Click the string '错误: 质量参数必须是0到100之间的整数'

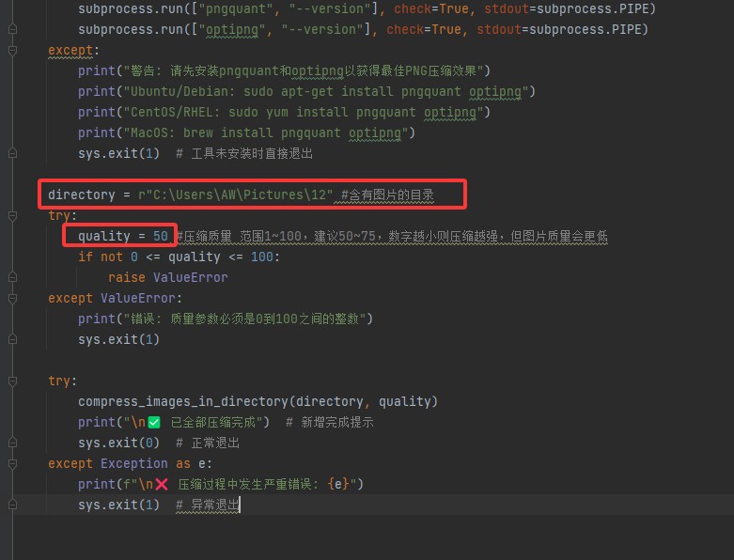[x=244, y=319]
